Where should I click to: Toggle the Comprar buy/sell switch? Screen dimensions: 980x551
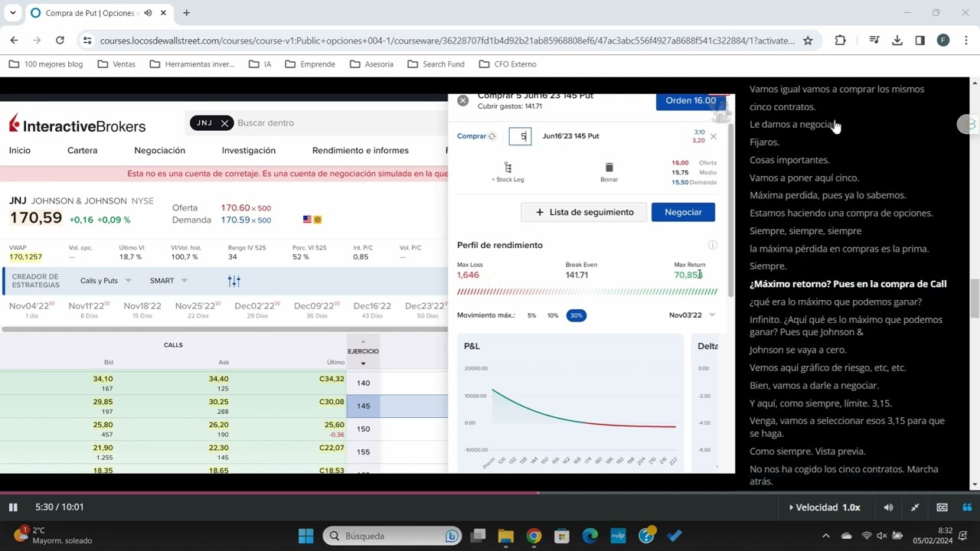(476, 136)
